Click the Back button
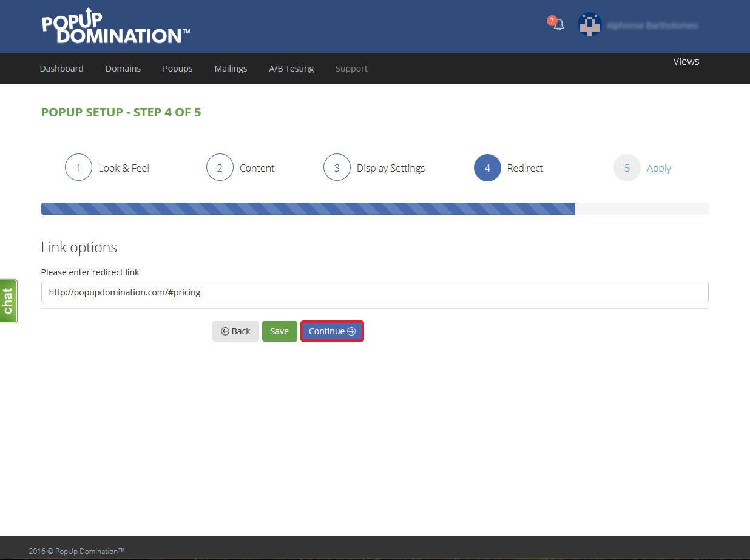750x560 pixels. [x=235, y=331]
